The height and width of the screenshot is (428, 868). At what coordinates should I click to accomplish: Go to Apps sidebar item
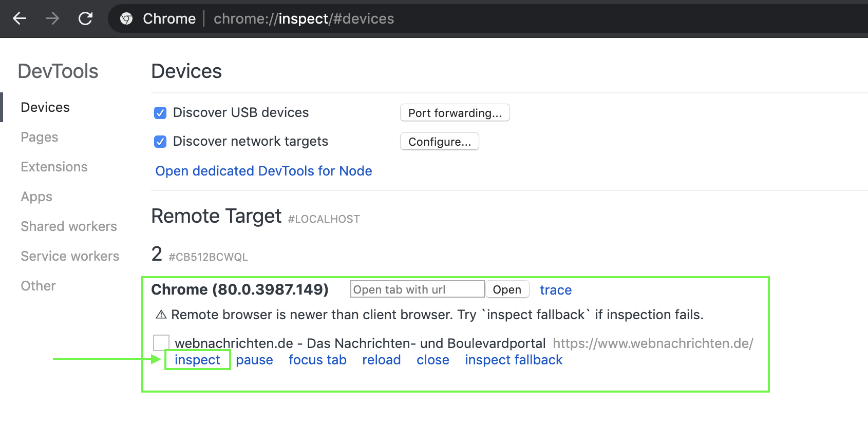(x=36, y=197)
